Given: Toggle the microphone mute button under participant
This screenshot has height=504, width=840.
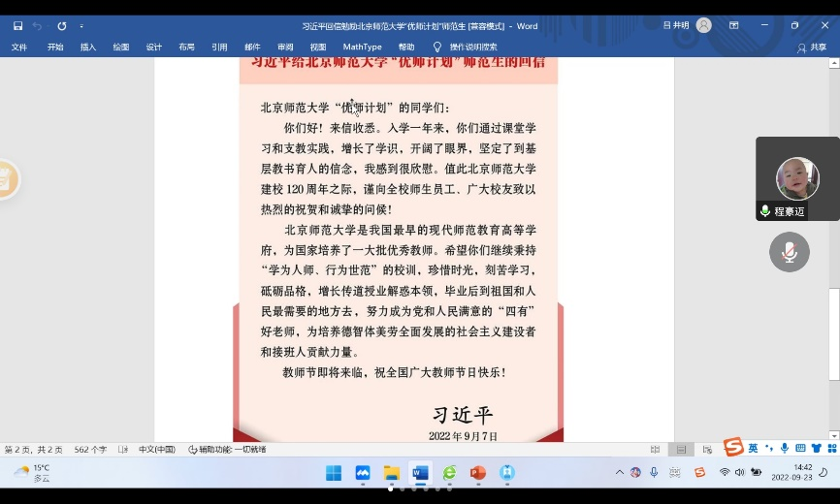Looking at the screenshot, I should pyautogui.click(x=789, y=252).
